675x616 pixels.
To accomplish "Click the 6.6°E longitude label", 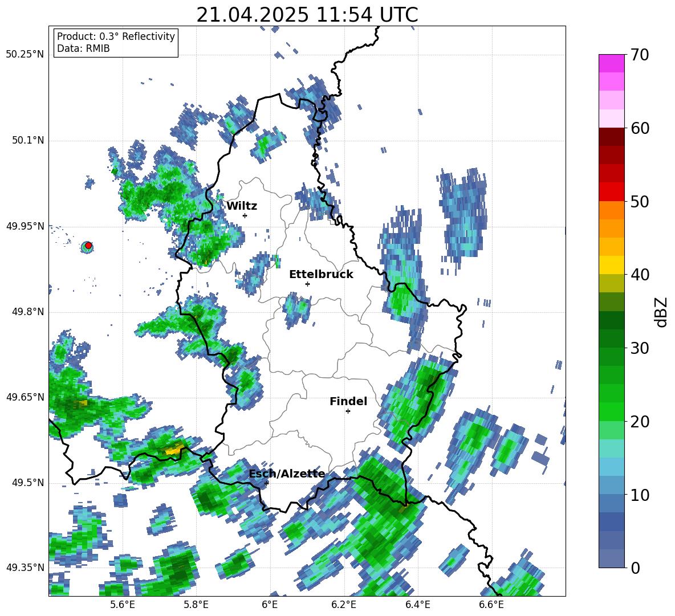I will [x=491, y=605].
